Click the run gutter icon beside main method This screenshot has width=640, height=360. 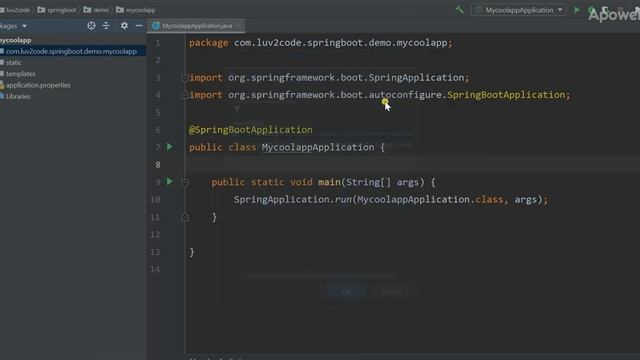pyautogui.click(x=169, y=181)
